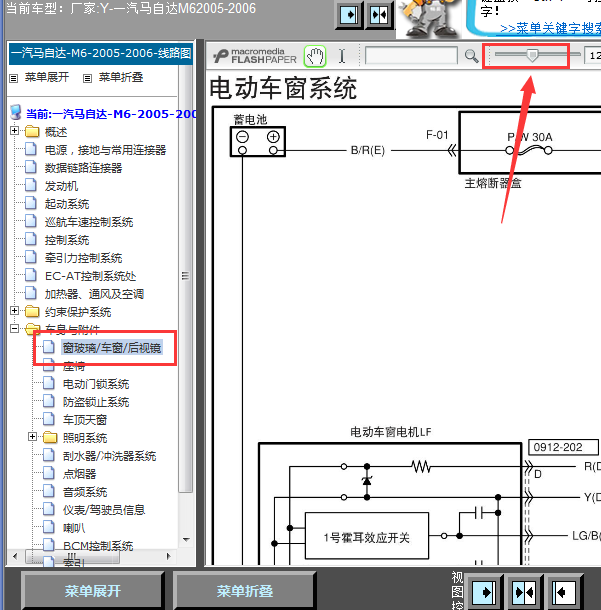The height and width of the screenshot is (610, 601).
Task: Click the 电动车窗电机LF label in diagram
Action: [391, 432]
